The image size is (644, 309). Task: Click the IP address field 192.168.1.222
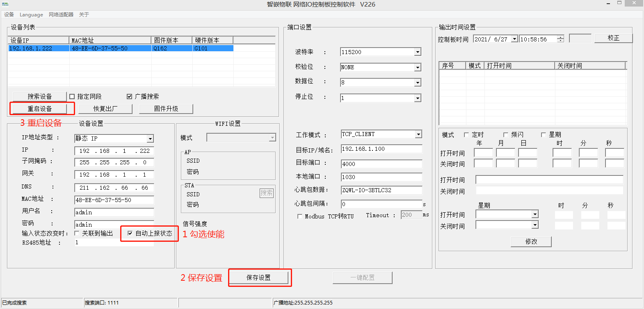(114, 151)
